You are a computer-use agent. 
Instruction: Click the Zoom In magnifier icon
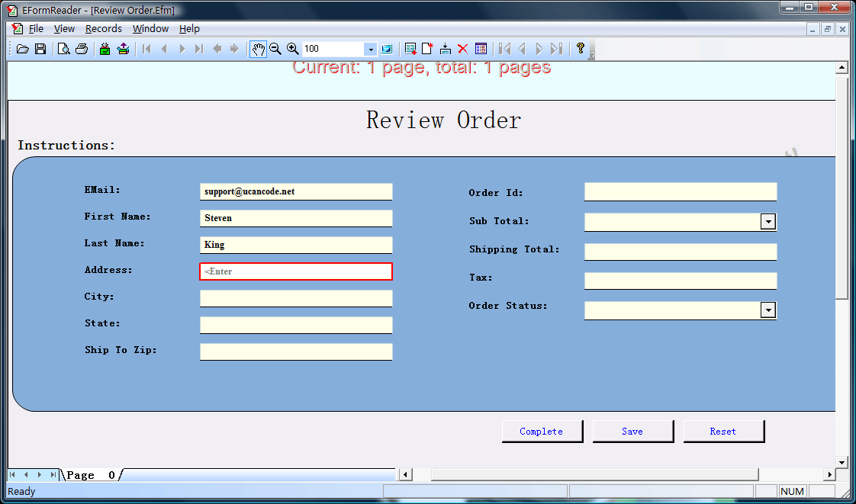(x=293, y=49)
